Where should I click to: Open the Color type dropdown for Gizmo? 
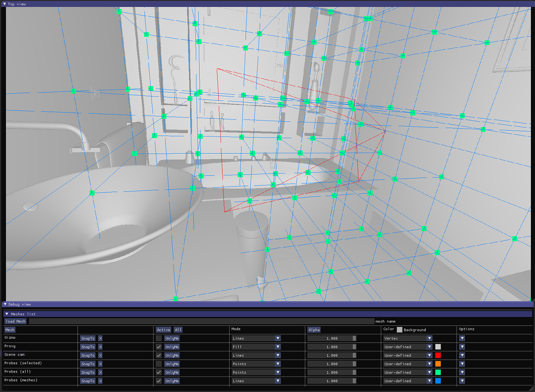tap(408, 338)
